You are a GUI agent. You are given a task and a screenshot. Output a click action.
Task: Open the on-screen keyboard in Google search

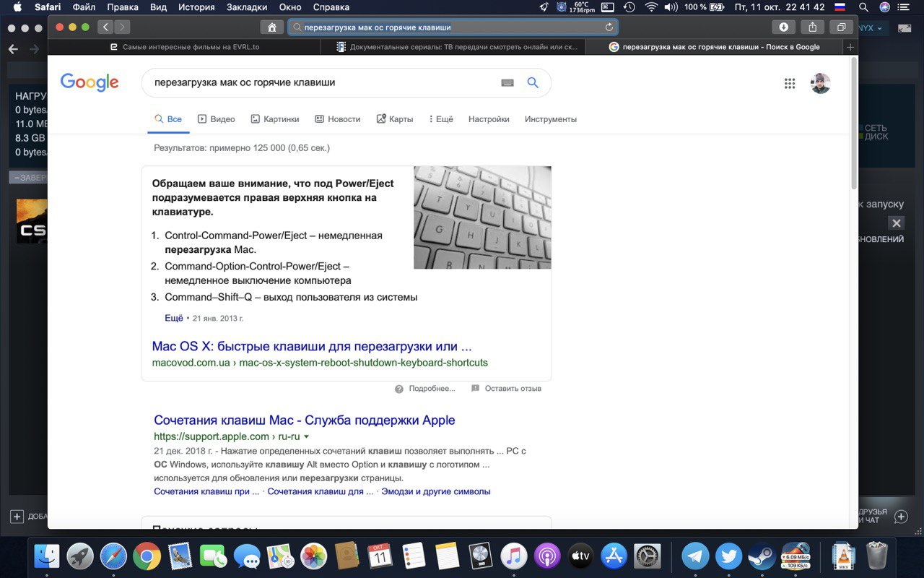coord(507,83)
